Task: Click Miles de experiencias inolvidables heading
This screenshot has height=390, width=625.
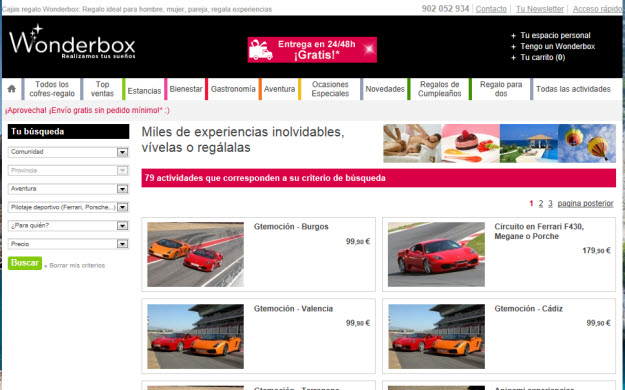Action: coord(243,140)
